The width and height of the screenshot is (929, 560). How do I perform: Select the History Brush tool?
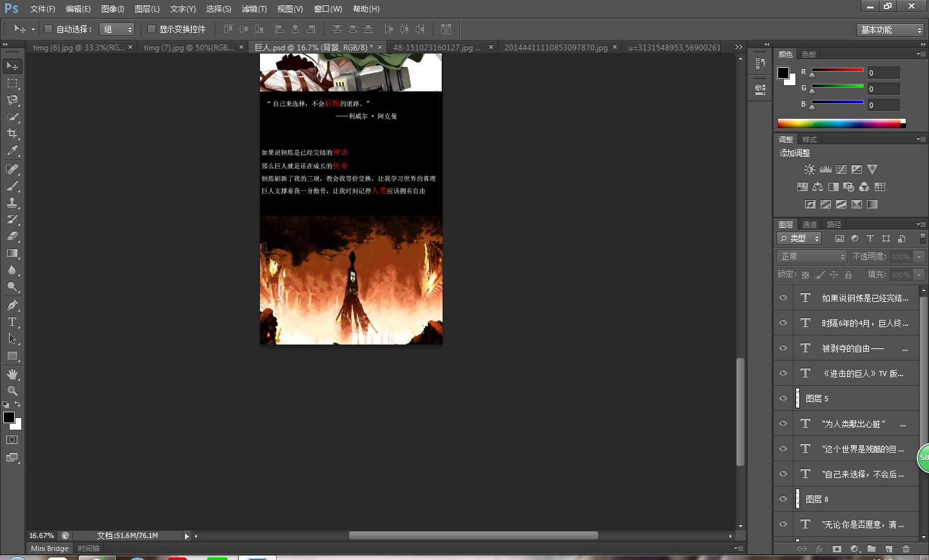pyautogui.click(x=12, y=219)
